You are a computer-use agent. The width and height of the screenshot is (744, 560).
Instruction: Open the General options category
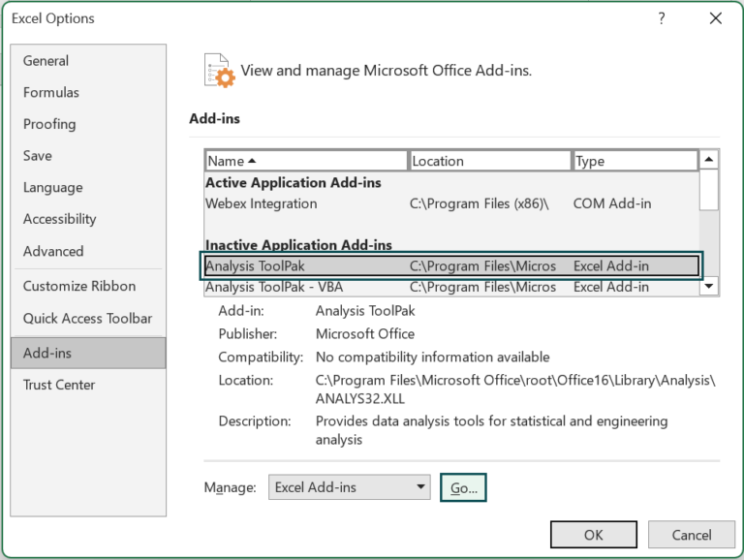[88, 61]
